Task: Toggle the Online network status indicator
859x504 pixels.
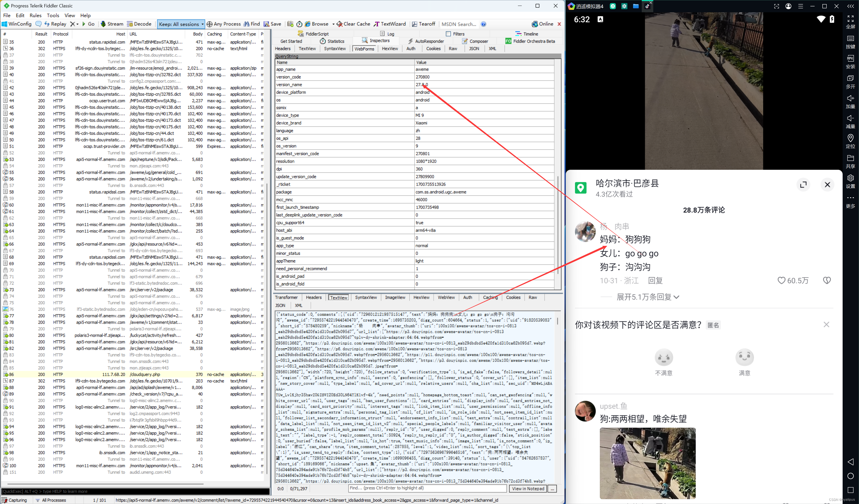Action: [542, 24]
